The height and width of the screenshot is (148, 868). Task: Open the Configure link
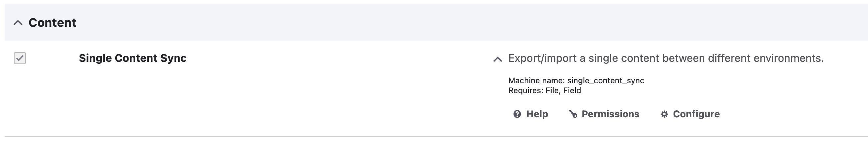click(696, 114)
